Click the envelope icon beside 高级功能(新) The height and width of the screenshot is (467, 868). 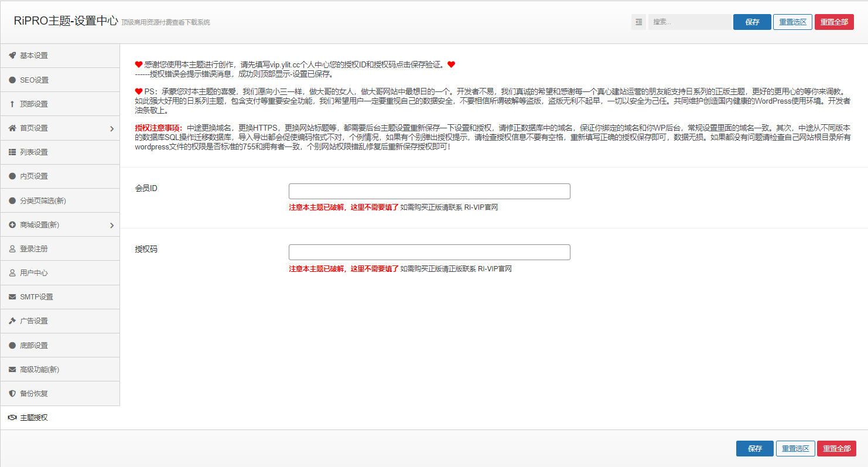tap(12, 369)
